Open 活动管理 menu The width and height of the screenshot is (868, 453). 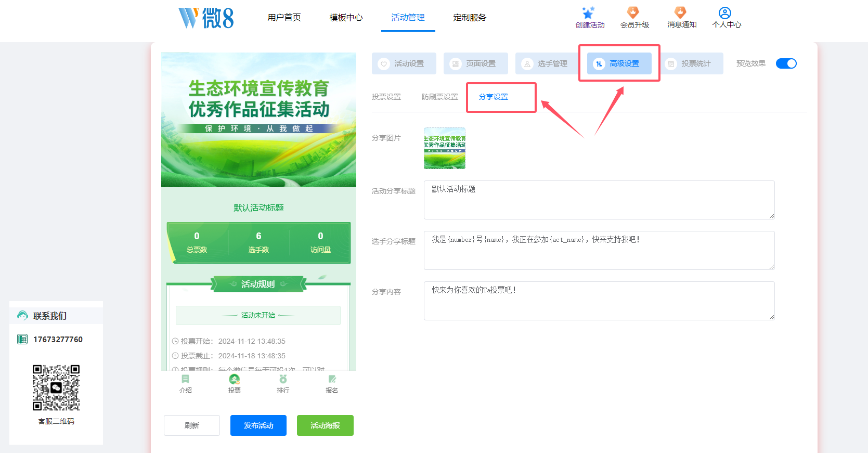tap(408, 18)
